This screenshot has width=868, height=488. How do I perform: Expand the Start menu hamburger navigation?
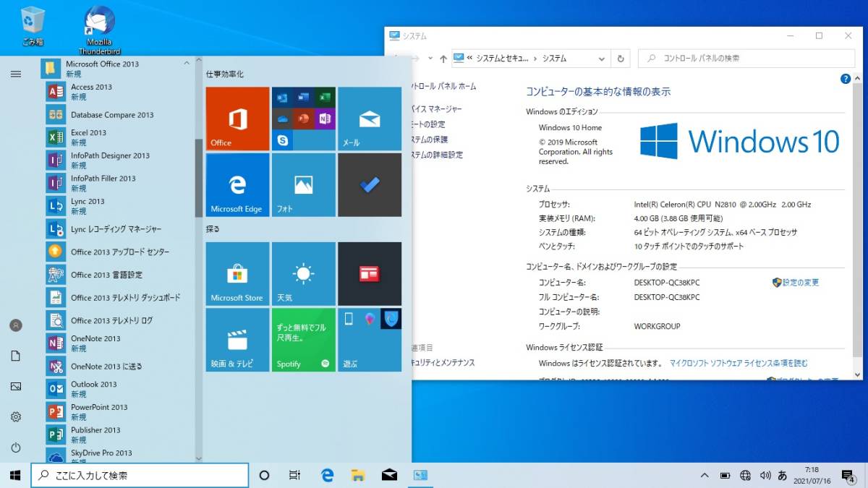(x=16, y=74)
